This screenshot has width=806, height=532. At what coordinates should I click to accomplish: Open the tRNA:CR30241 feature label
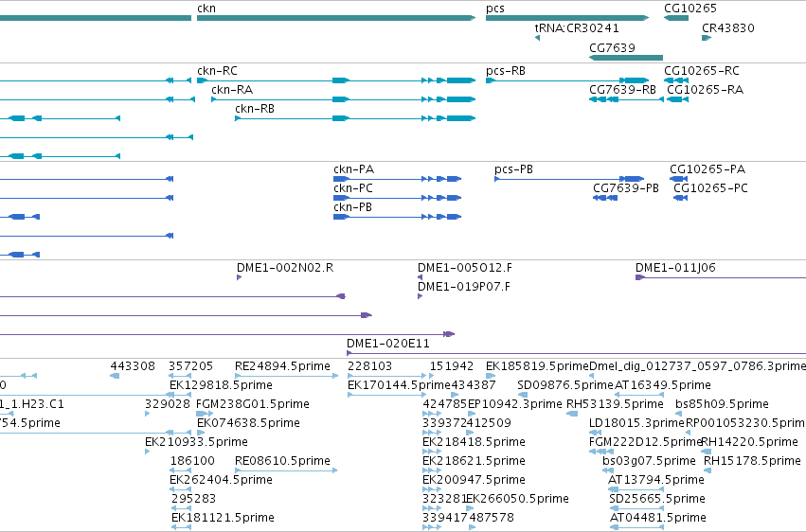(x=577, y=27)
